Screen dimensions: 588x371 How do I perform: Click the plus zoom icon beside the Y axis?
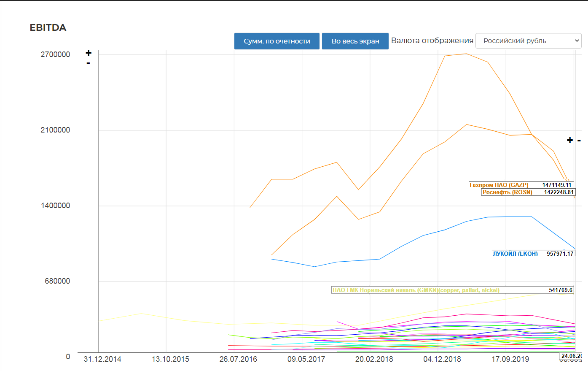pyautogui.click(x=89, y=53)
